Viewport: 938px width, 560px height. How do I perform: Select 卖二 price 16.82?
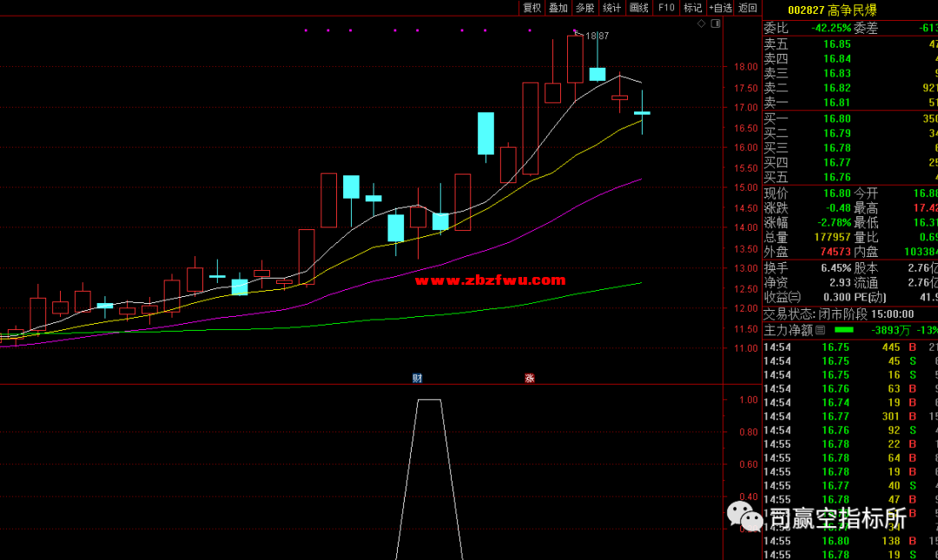click(x=837, y=88)
